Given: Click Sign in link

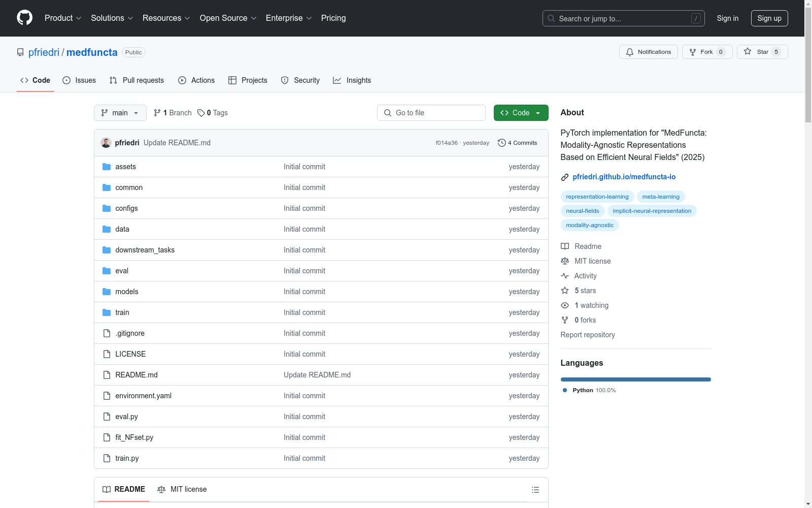Looking at the screenshot, I should 728,18.
